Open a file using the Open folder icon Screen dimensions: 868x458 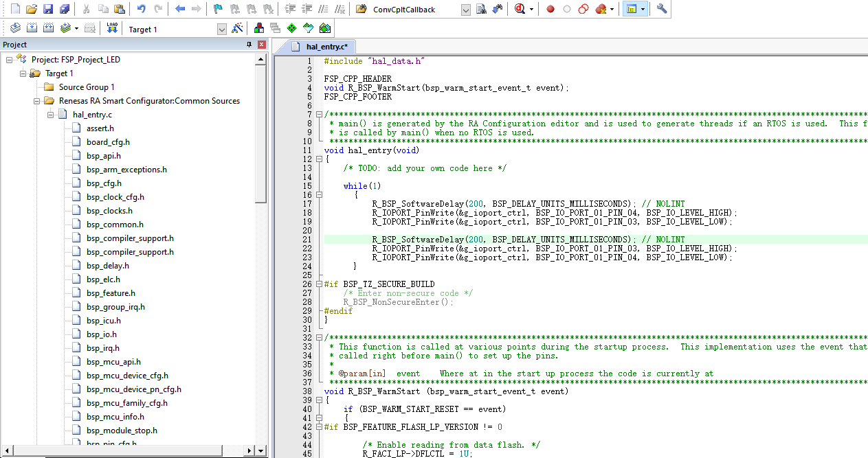(32, 10)
